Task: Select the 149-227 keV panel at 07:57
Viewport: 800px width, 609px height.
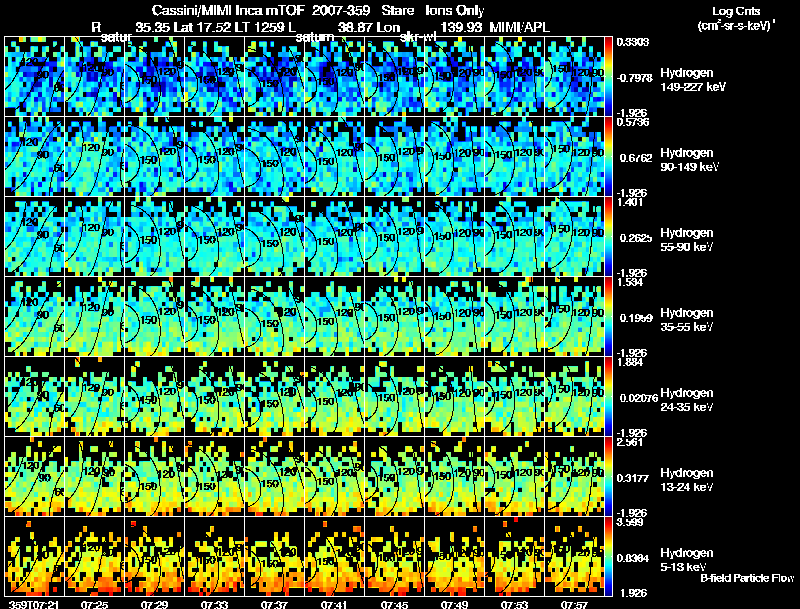Action: tap(574, 77)
